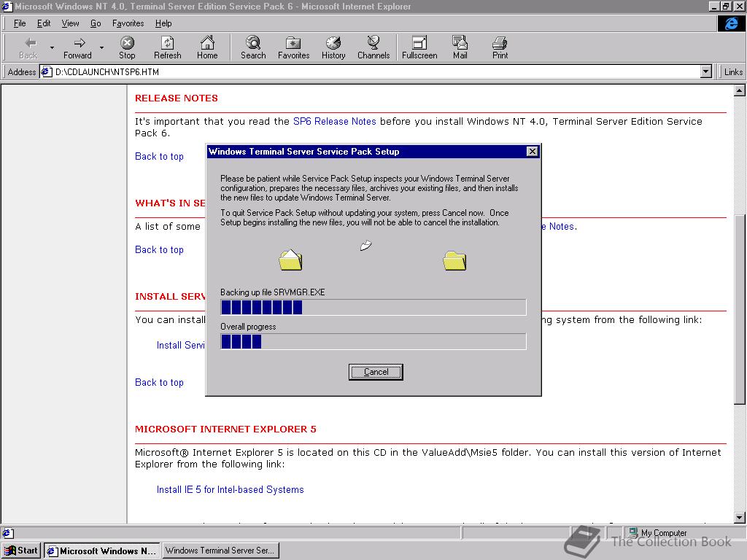Open the Favorites menu
Image resolution: width=747 pixels, height=560 pixels.
pyautogui.click(x=128, y=23)
